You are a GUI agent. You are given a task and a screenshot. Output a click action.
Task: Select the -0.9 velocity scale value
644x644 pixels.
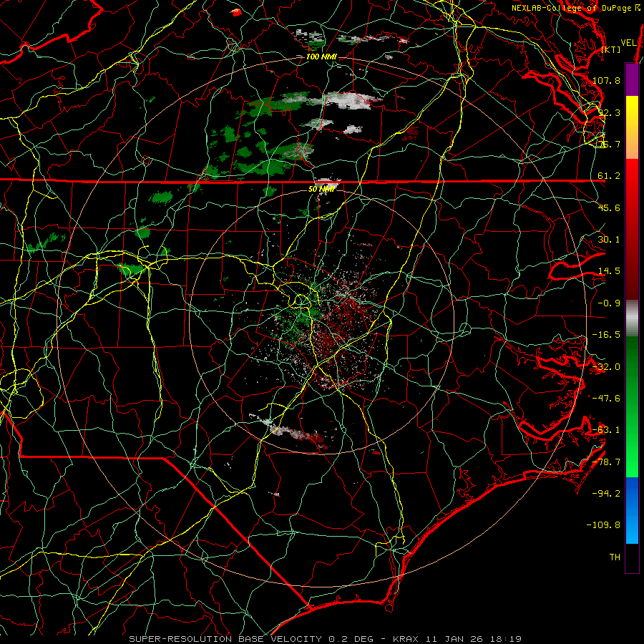click(609, 303)
